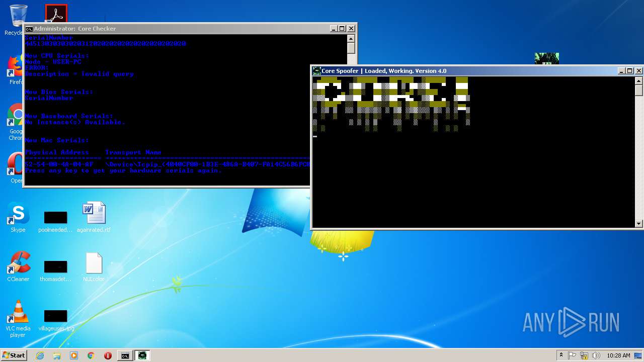Close the Core Spoofer window
Screen dimensions: 644x362
pos(638,71)
